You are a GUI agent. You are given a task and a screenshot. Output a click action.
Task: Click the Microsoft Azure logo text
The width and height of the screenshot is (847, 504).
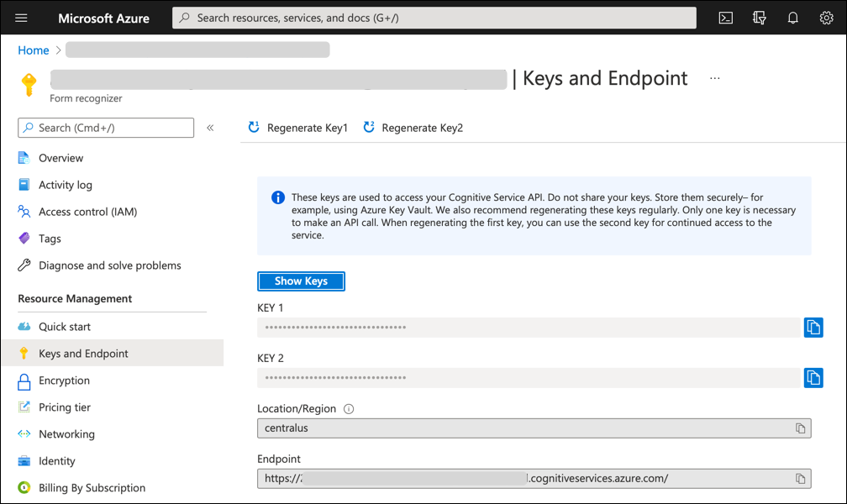click(103, 18)
